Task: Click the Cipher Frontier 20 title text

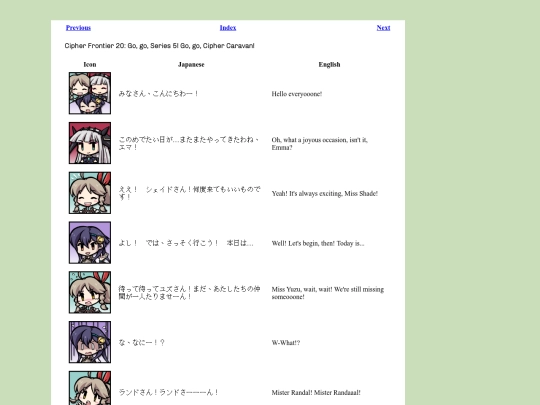Action: pos(159,46)
